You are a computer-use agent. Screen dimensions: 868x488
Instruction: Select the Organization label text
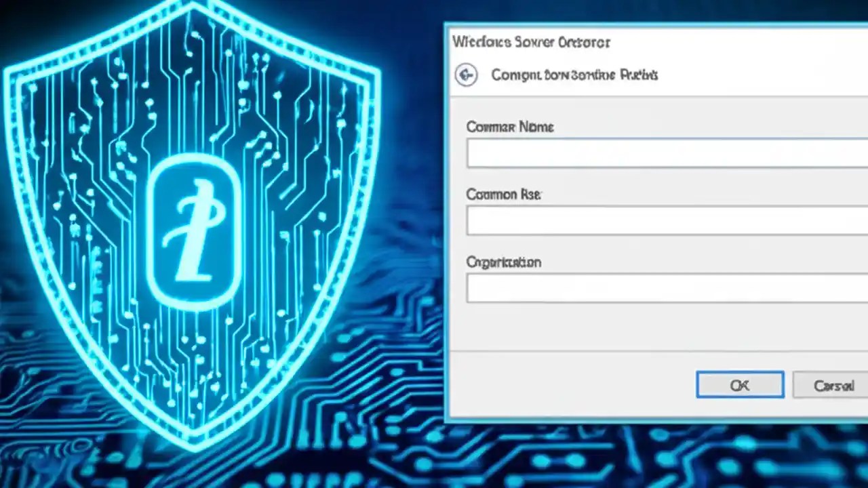503,262
